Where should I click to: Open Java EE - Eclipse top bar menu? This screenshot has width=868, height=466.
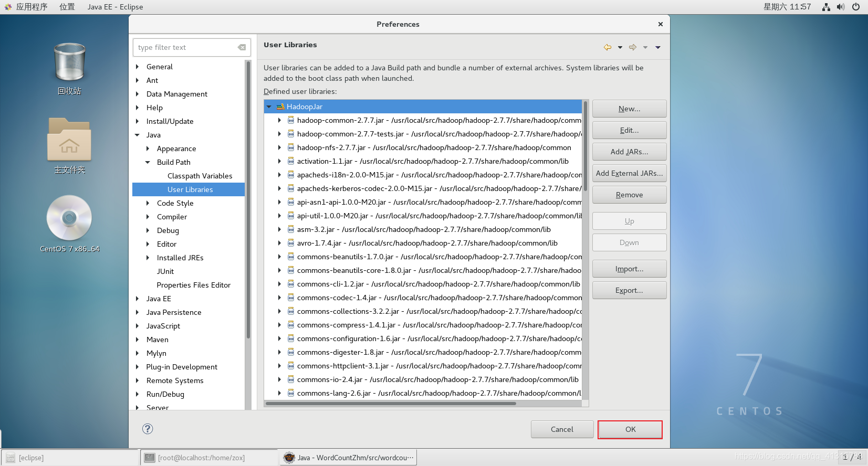tap(116, 7)
